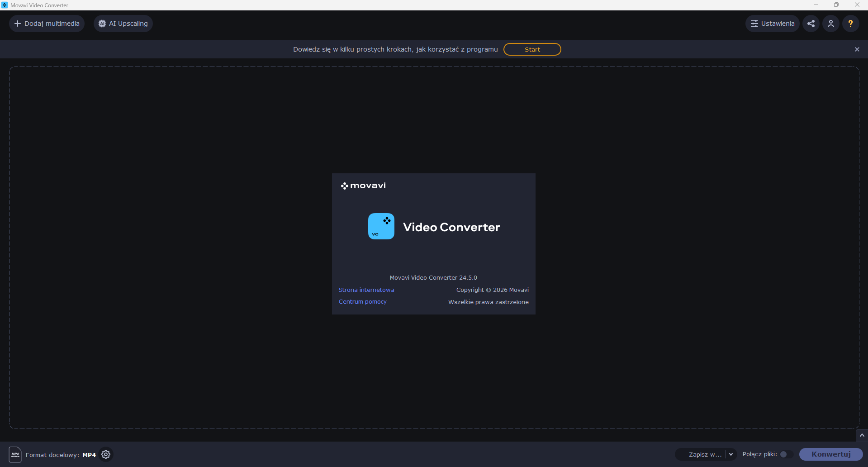Restore down the Movavi window
Viewport: 868px width, 467px height.
(836, 5)
